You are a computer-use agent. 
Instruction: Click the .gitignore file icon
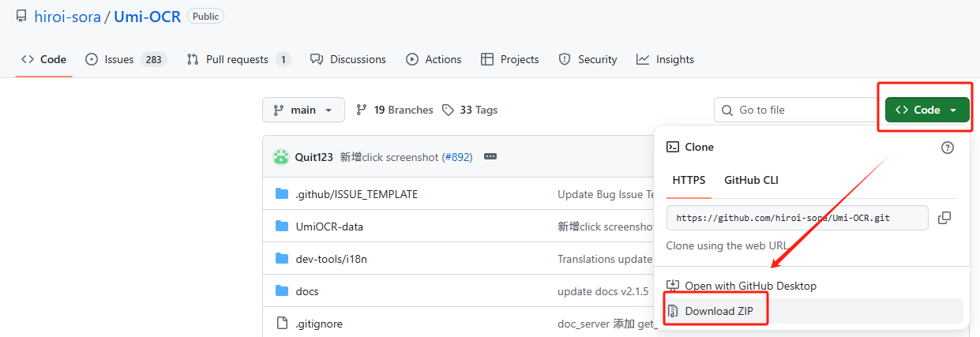(282, 324)
